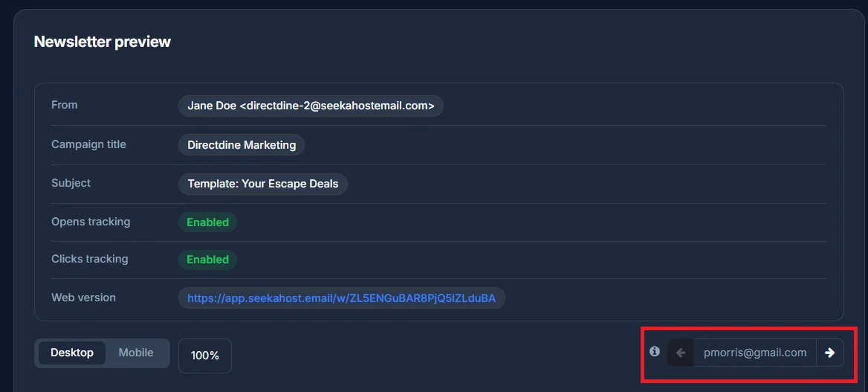Image resolution: width=868 pixels, height=392 pixels.
Task: Click the Web version label
Action: [83, 298]
